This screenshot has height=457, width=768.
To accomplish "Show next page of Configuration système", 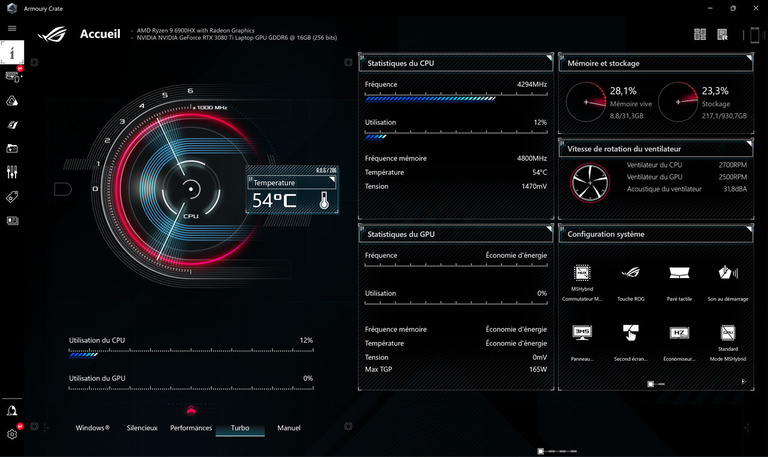I will (744, 381).
